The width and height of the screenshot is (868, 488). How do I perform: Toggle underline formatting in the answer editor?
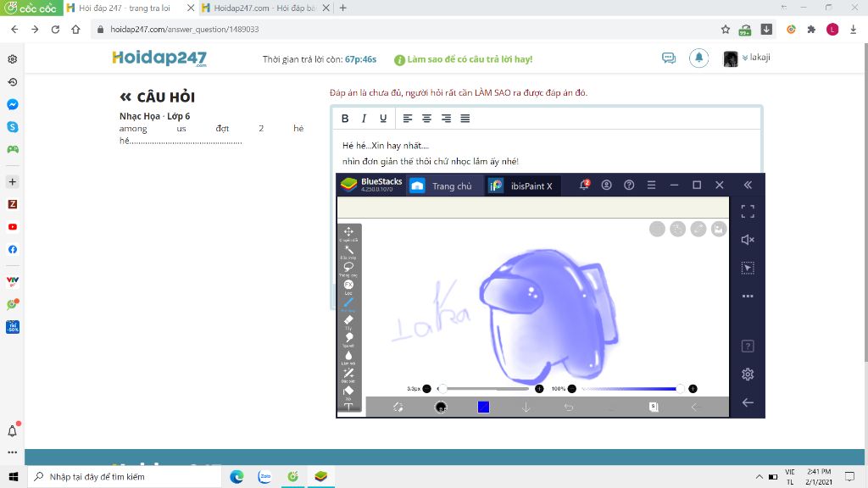coord(382,118)
